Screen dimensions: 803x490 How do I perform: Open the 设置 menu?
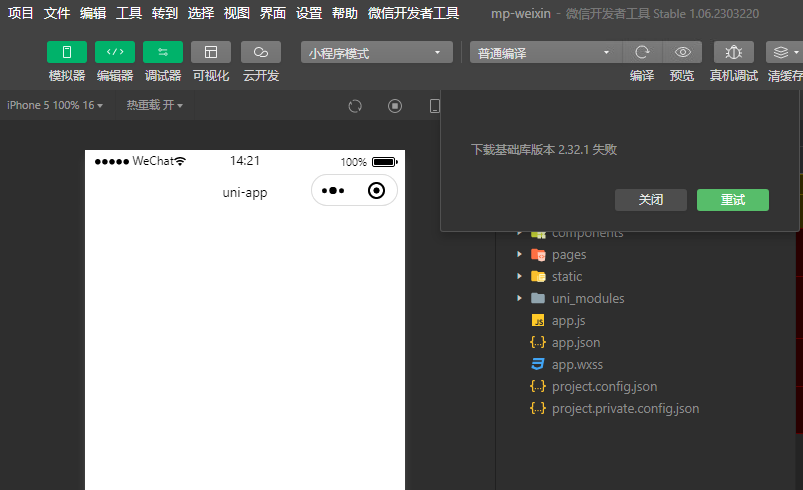309,13
